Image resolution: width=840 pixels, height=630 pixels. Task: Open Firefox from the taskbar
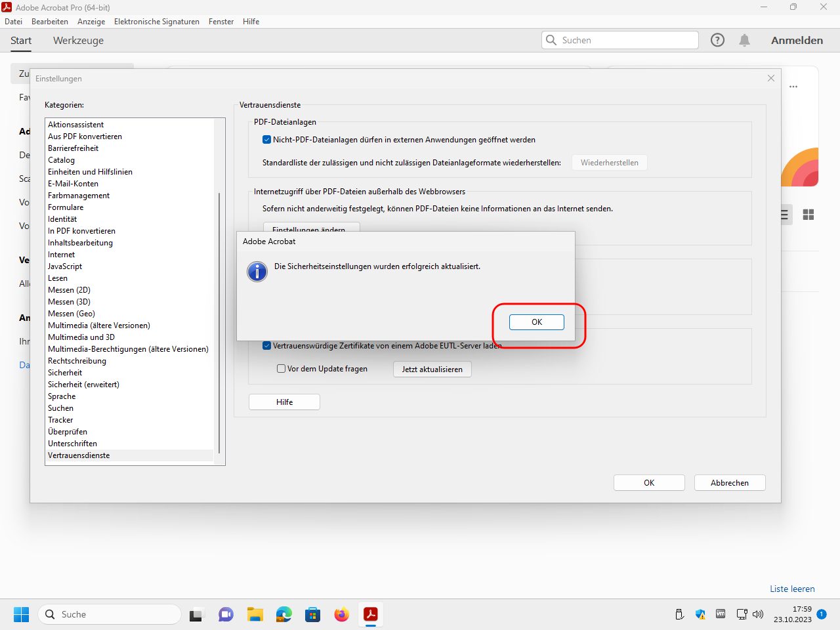341,614
